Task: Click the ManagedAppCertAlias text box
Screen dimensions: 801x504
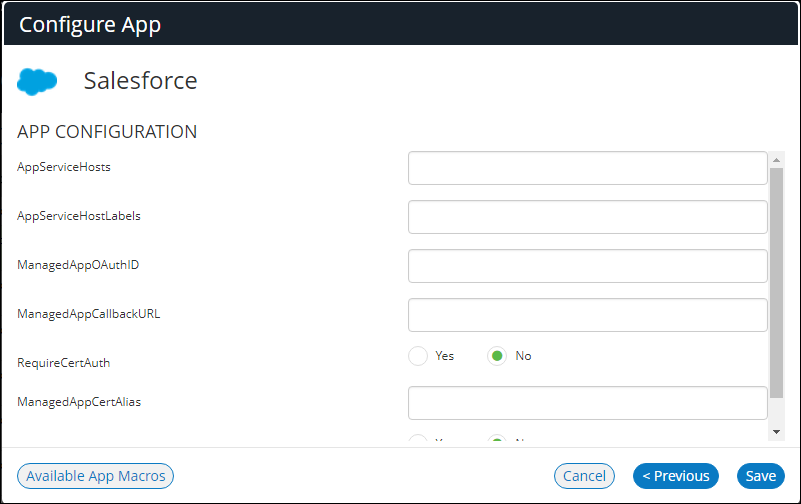Action: click(587, 403)
